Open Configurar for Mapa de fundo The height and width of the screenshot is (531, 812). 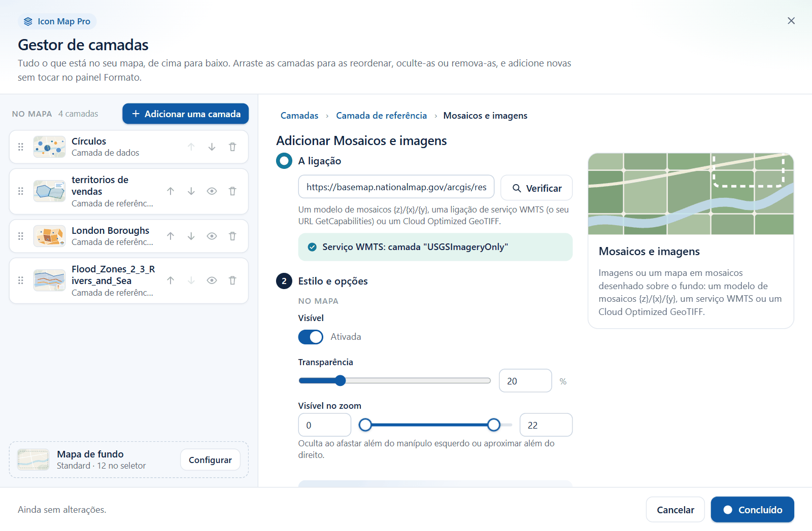pos(210,460)
